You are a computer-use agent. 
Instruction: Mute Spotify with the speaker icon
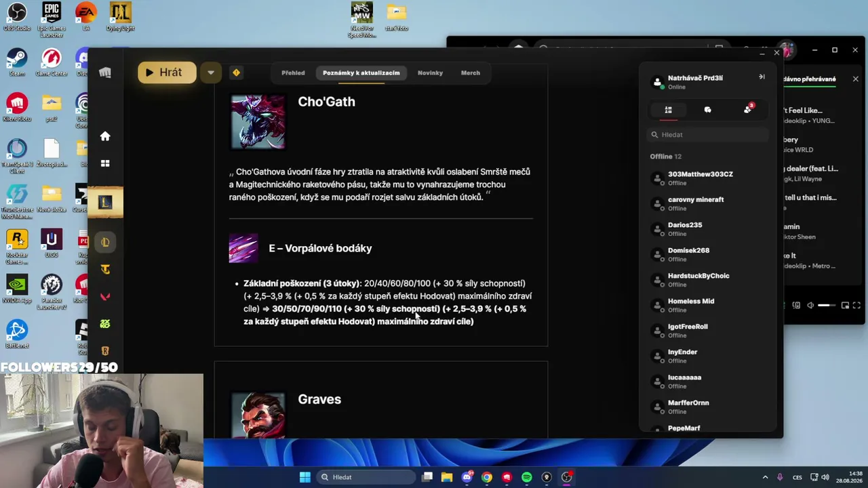(x=810, y=306)
